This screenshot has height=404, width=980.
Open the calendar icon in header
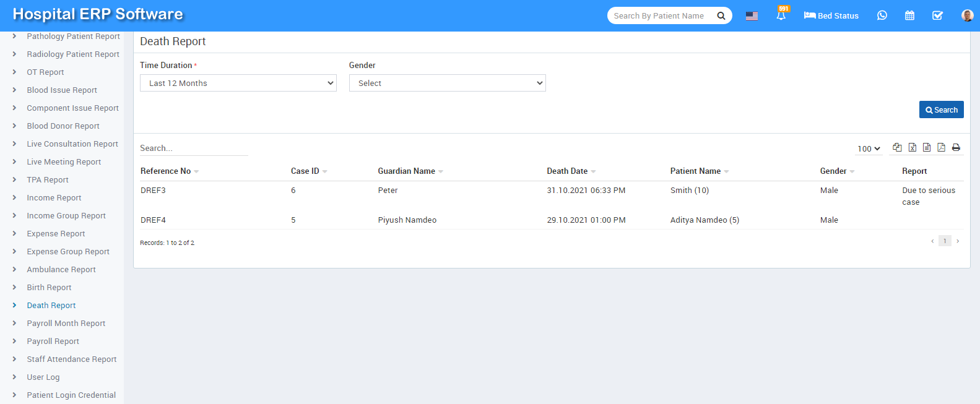[x=909, y=15]
